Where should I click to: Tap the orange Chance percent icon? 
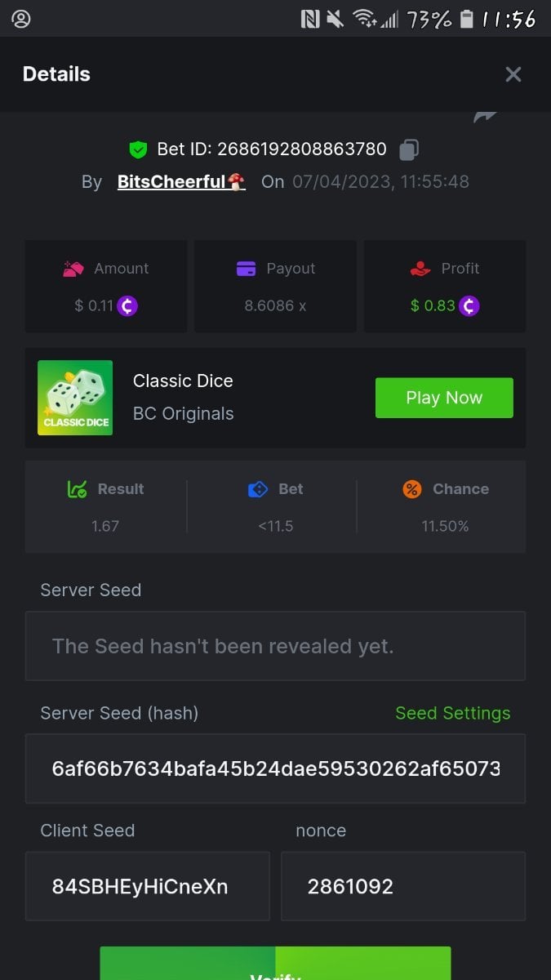412,489
